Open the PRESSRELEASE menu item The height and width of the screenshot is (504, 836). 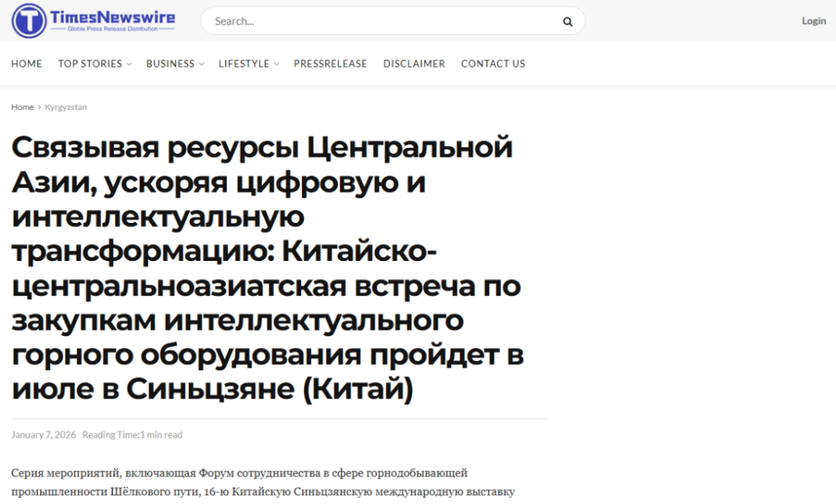click(x=330, y=63)
